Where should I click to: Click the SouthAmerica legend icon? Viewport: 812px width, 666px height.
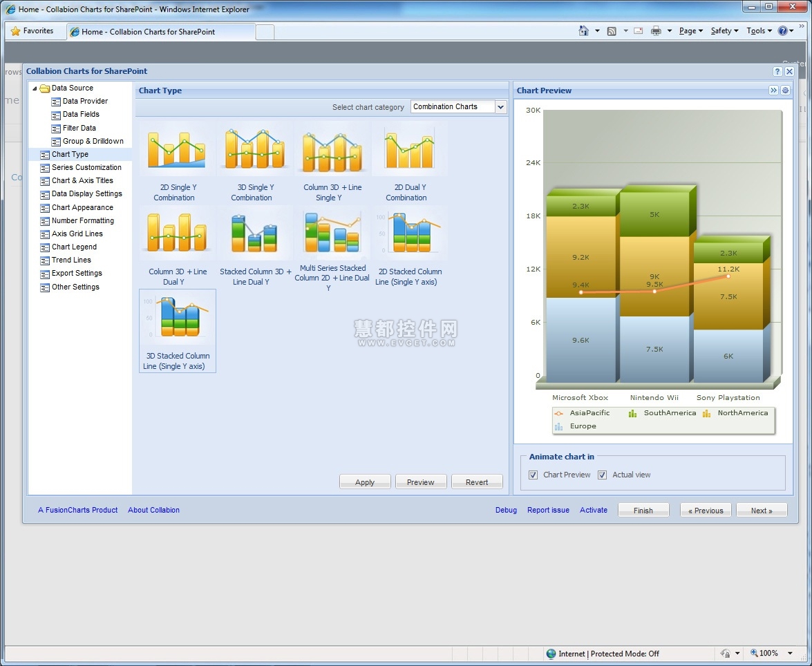pyautogui.click(x=632, y=413)
